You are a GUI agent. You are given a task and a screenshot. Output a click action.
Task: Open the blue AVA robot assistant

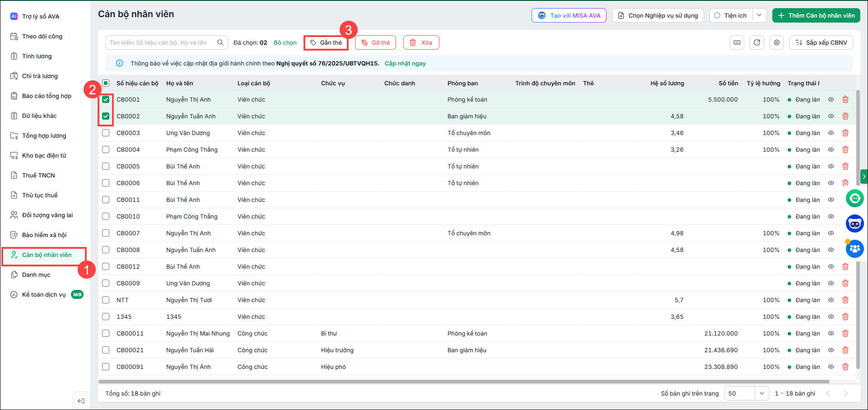[854, 224]
